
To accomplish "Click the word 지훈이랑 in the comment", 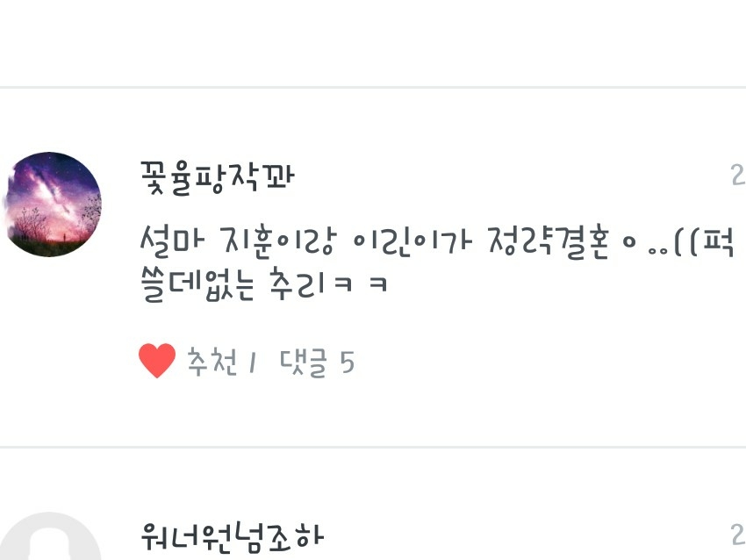I will coord(278,242).
